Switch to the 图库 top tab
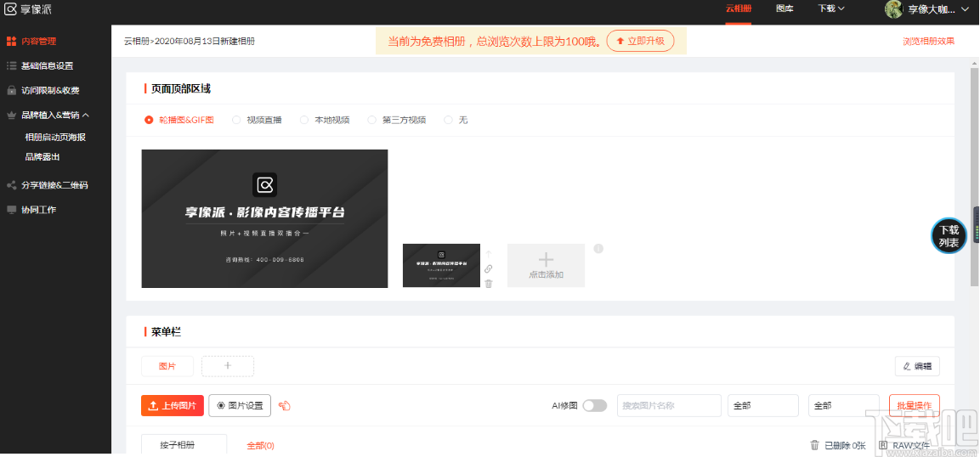This screenshot has width=980, height=457. coord(785,8)
